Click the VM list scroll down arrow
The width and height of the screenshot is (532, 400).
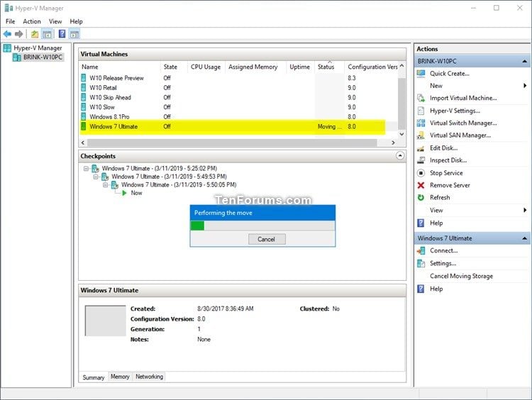point(401,134)
